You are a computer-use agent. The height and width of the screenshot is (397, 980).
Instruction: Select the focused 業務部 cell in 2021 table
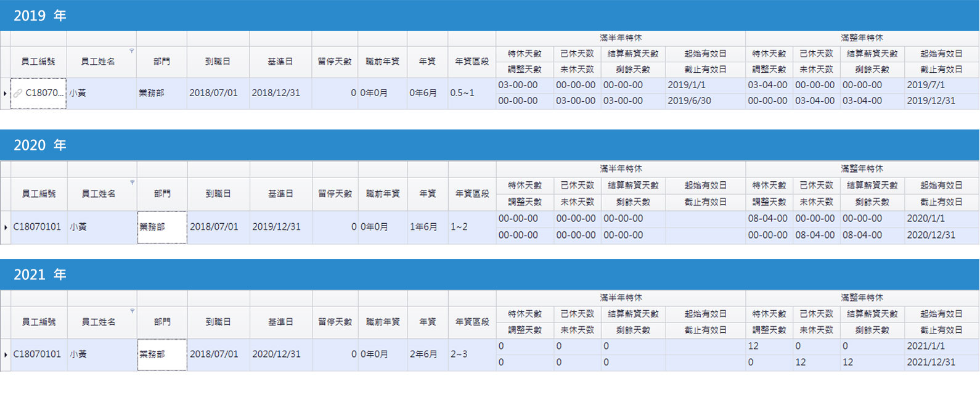click(x=162, y=355)
